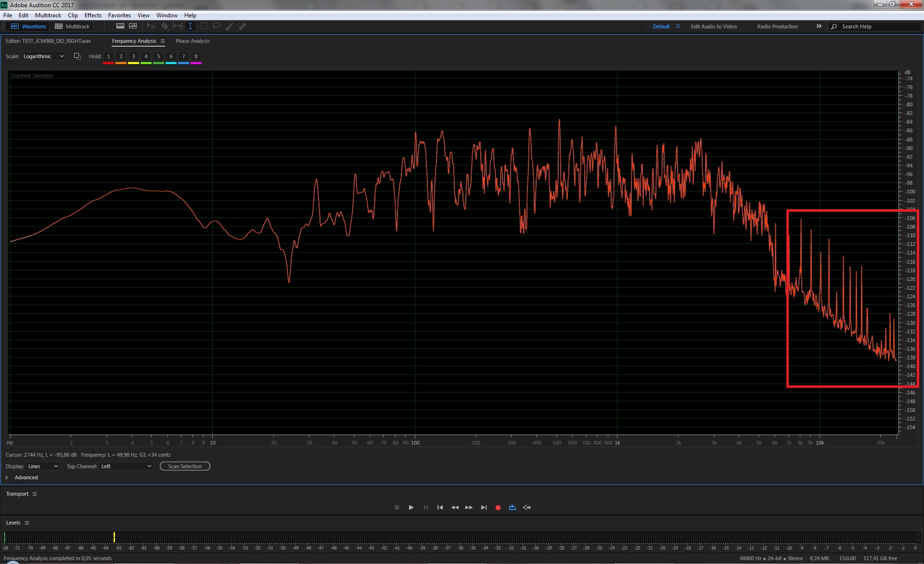This screenshot has width=924, height=564.
Task: Click the red Record button
Action: pos(498,507)
